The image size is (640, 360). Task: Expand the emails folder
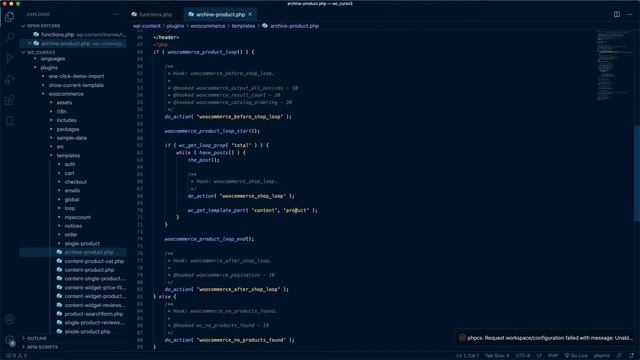(x=72, y=191)
